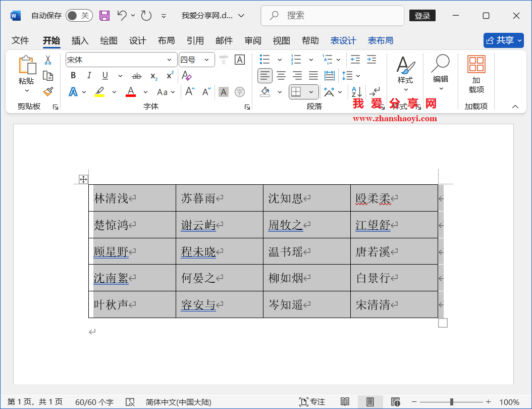Image resolution: width=532 pixels, height=409 pixels.
Task: Increase font size with A-up icon
Action: (x=190, y=91)
